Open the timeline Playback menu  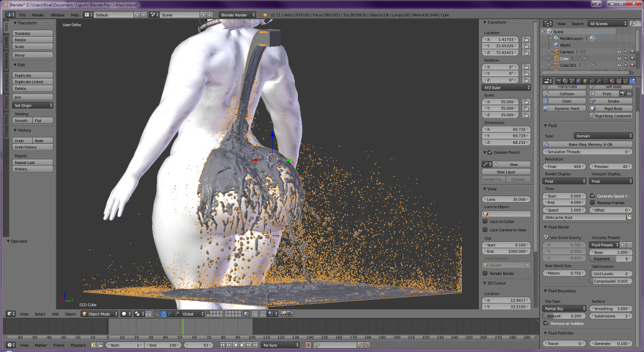click(x=78, y=345)
